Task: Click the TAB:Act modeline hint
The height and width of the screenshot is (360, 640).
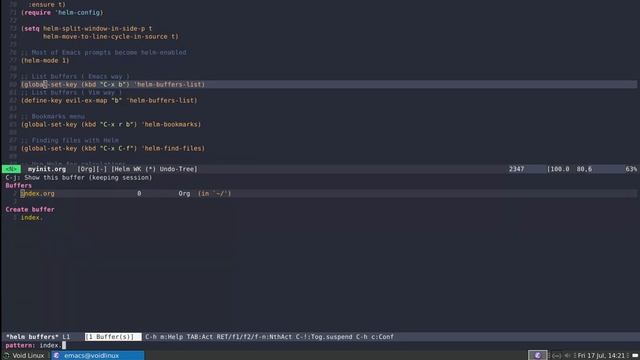Action: tap(200, 337)
